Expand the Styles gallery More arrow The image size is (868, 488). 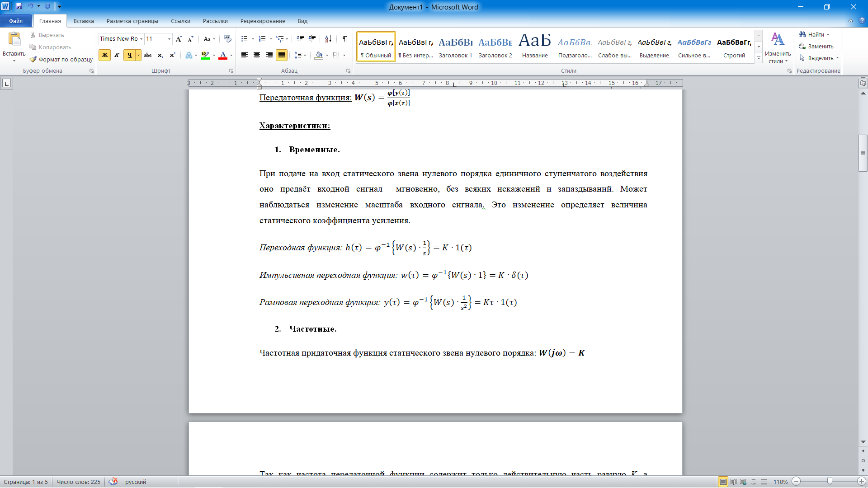click(x=759, y=58)
